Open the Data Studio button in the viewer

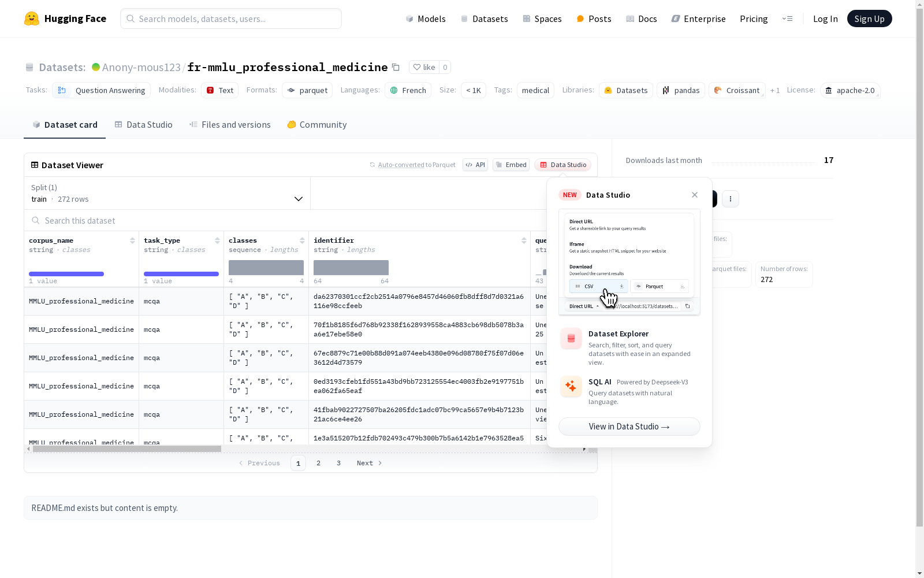563,165
